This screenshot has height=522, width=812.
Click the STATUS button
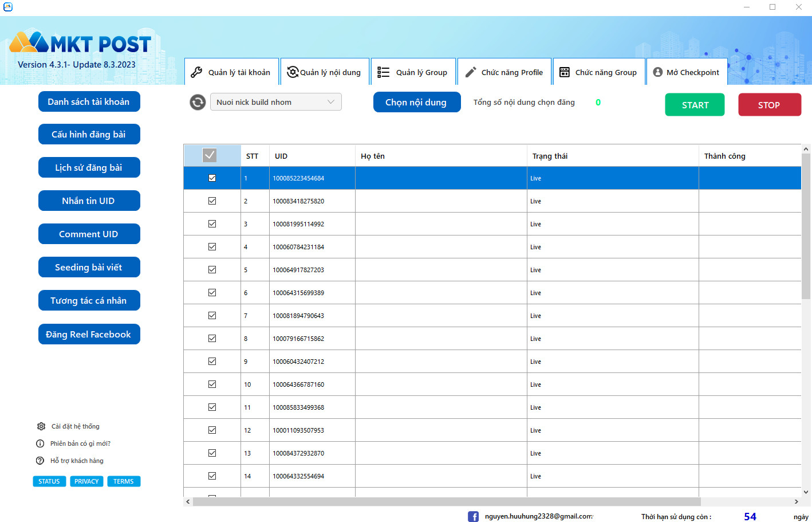(49, 481)
